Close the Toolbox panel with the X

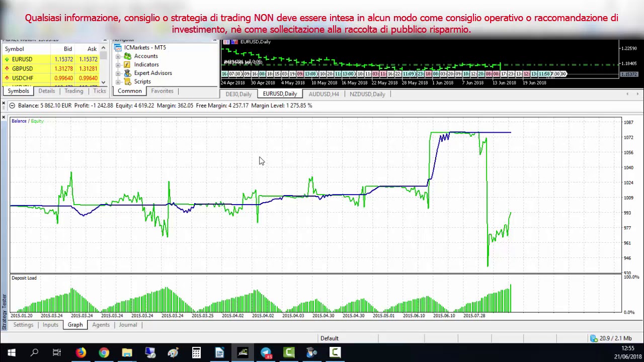[x=4, y=104]
